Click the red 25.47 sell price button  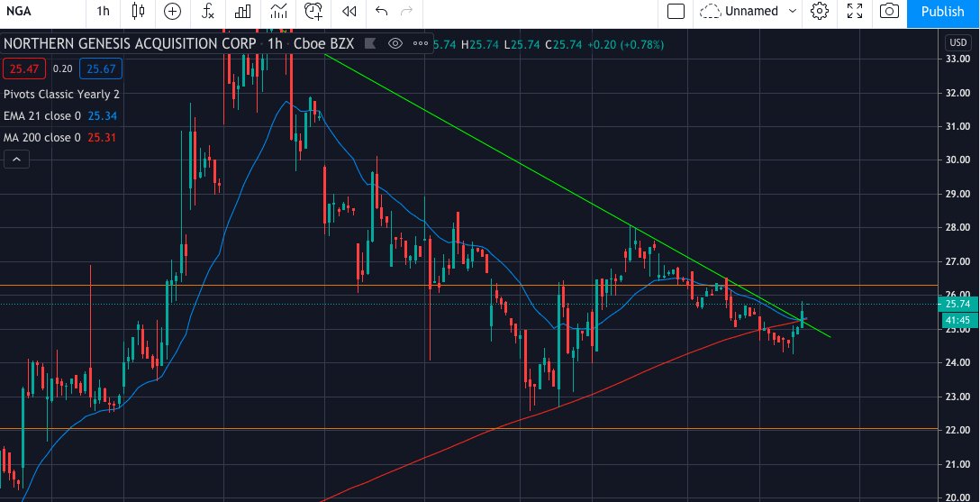click(24, 68)
